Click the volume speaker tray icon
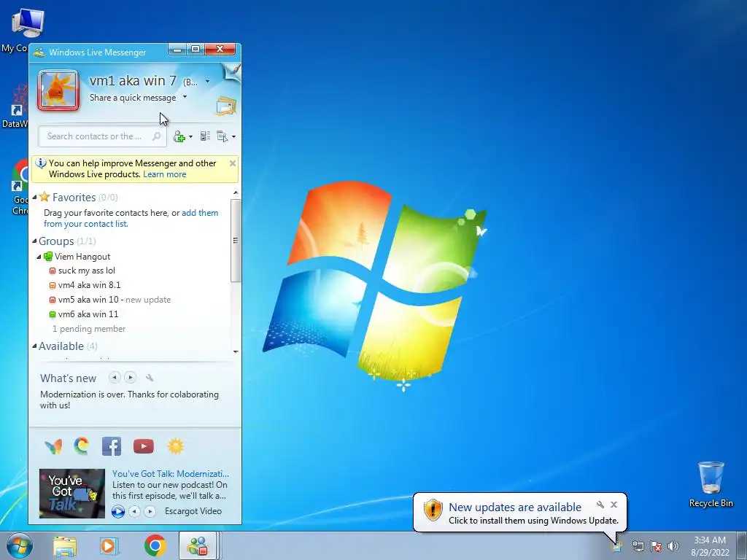Screen dimensions: 747x560 point(673,546)
